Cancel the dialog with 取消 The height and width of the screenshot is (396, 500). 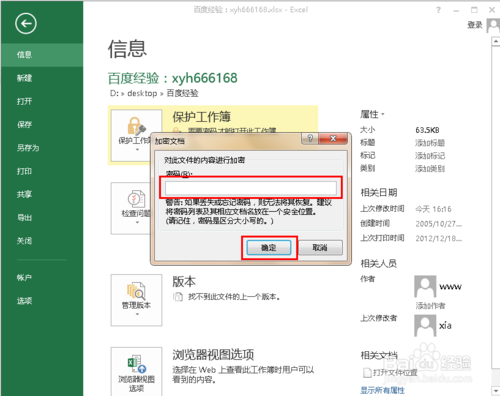click(x=320, y=248)
